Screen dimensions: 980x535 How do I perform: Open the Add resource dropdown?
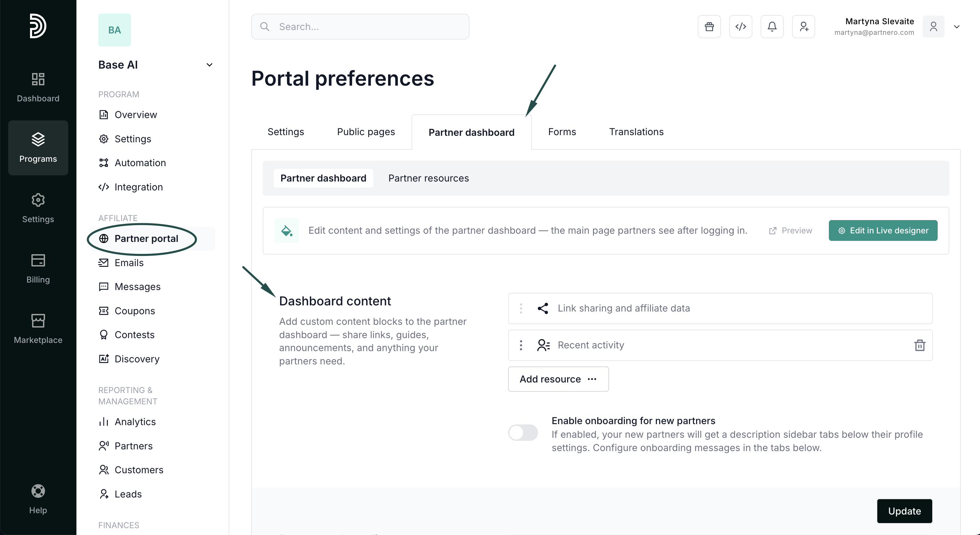(558, 379)
